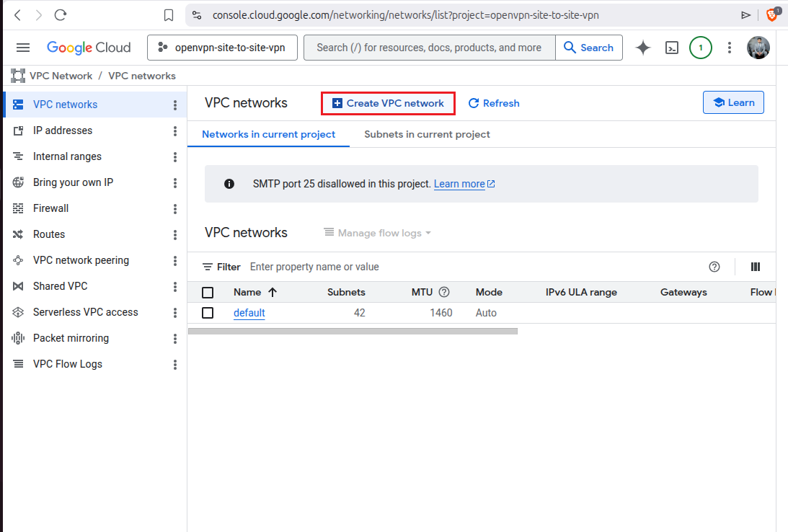Open Serverless VPC access three-dot menu
The width and height of the screenshot is (788, 532).
[x=175, y=313]
